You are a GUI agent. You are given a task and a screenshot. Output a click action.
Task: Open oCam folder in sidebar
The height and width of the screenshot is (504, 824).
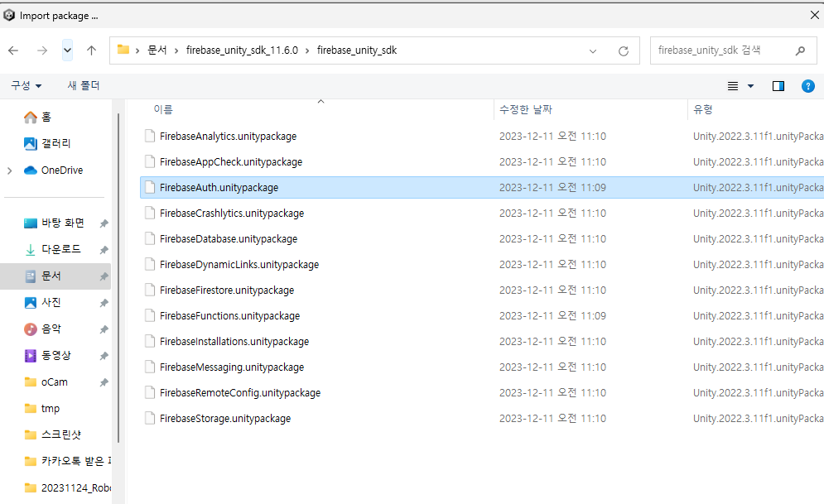[46, 382]
